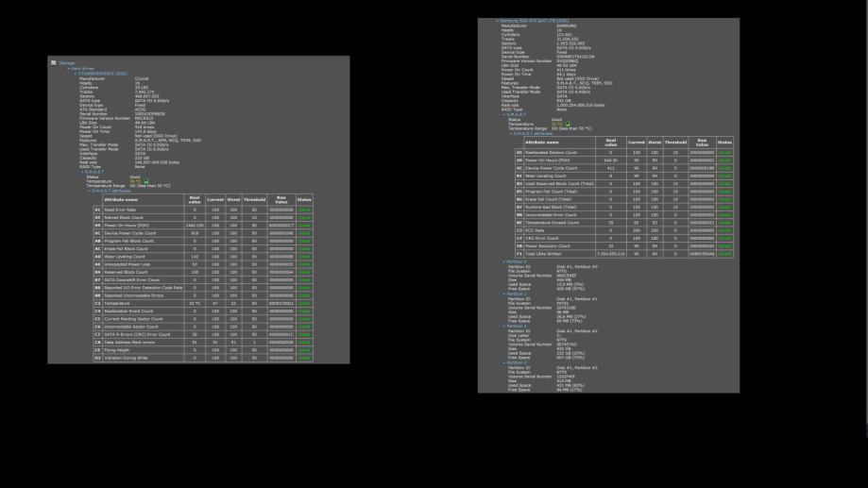Select Power Recovery Count row
The width and height of the screenshot is (868, 488).
click(624, 246)
